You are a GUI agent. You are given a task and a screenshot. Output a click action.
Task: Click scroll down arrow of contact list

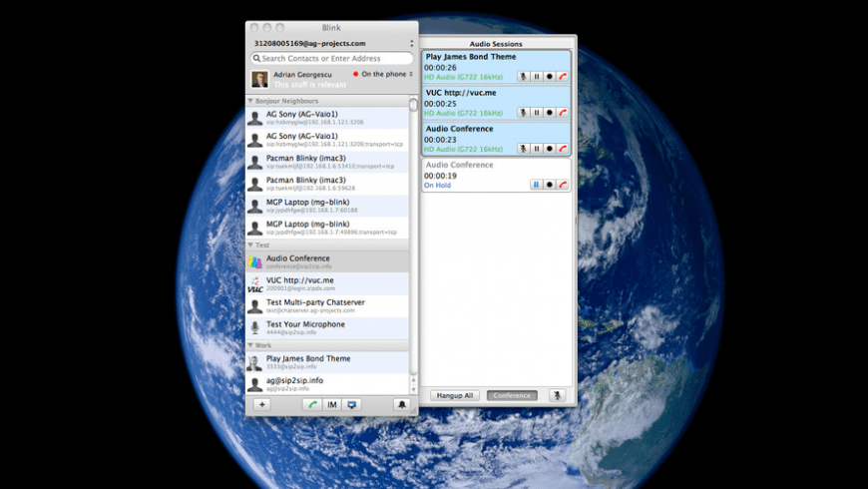pyautogui.click(x=413, y=390)
